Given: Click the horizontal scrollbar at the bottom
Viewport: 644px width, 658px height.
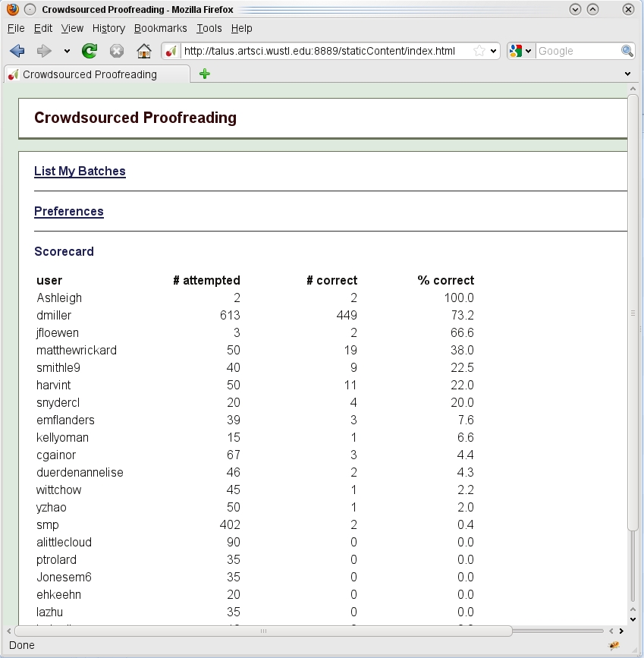Looking at the screenshot, I should 263,631.
